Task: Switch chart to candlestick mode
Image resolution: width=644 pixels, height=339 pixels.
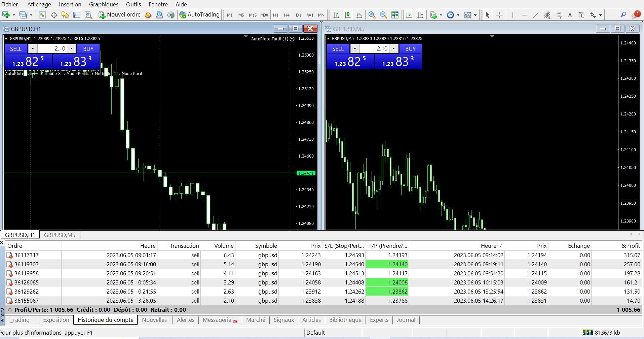Action: (347, 15)
